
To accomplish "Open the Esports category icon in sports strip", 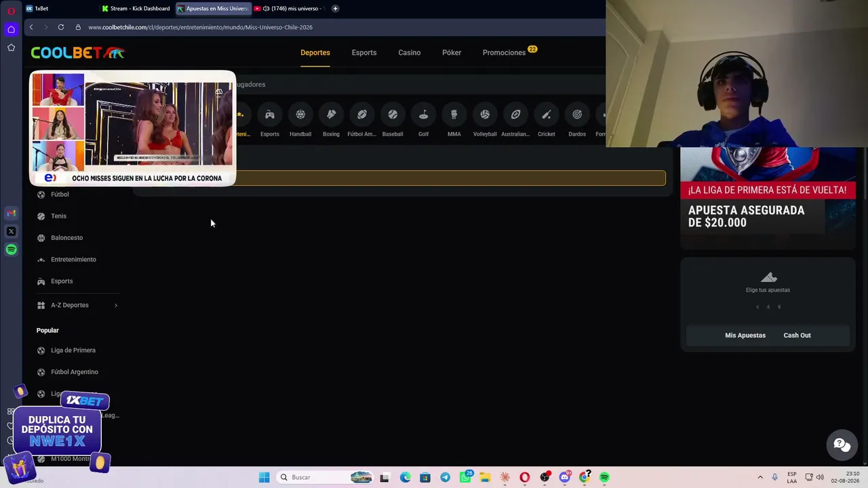I will [269, 121].
